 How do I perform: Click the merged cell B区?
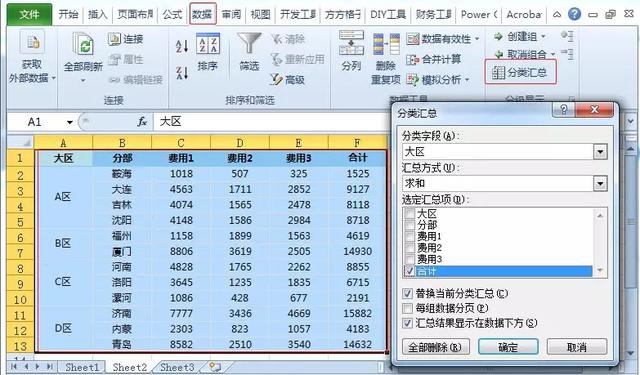(x=63, y=244)
